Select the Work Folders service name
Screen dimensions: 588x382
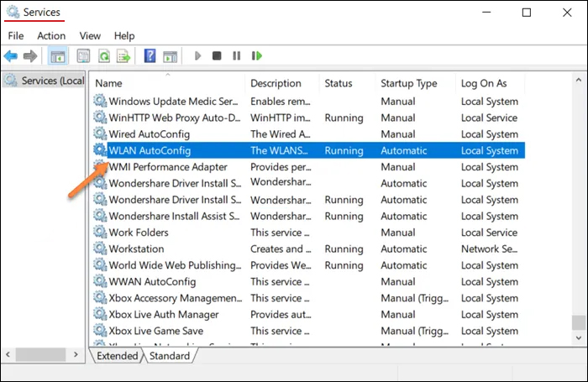(139, 233)
